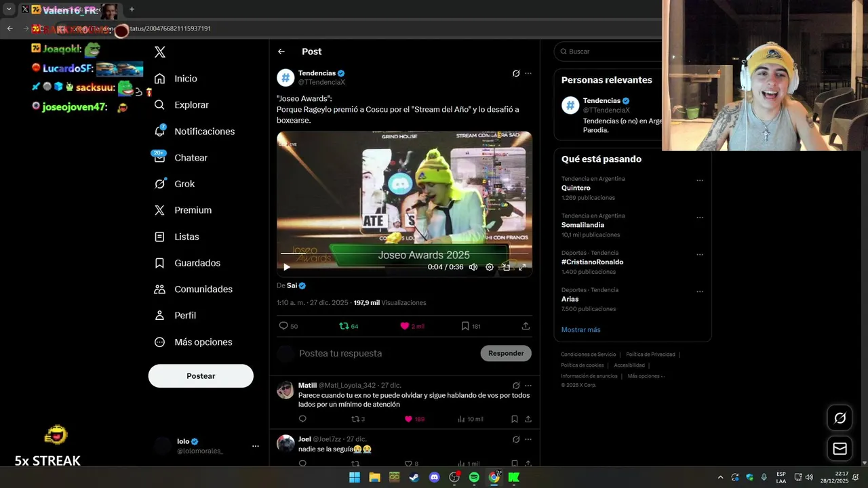Open a new browser tab
Image resolution: width=868 pixels, height=488 pixels.
[x=132, y=9]
